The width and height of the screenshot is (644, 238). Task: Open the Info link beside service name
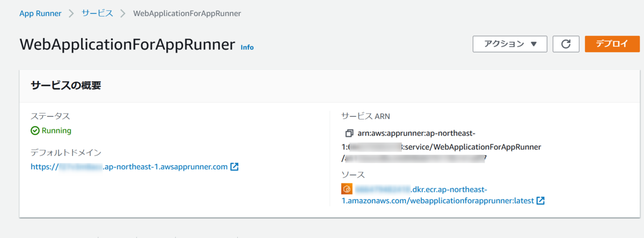click(247, 47)
